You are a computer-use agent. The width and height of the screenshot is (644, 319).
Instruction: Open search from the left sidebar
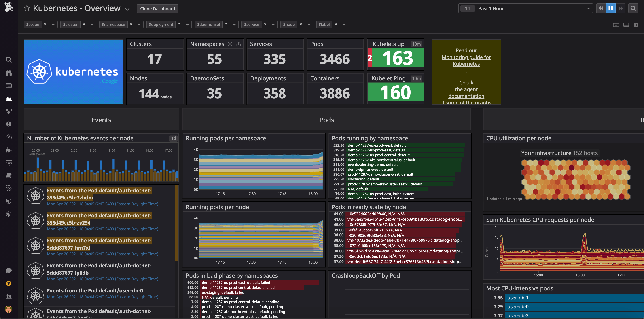pyautogui.click(x=9, y=59)
